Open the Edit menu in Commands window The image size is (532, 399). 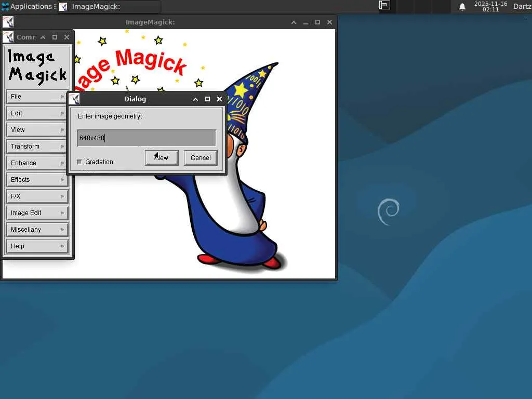[37, 113]
